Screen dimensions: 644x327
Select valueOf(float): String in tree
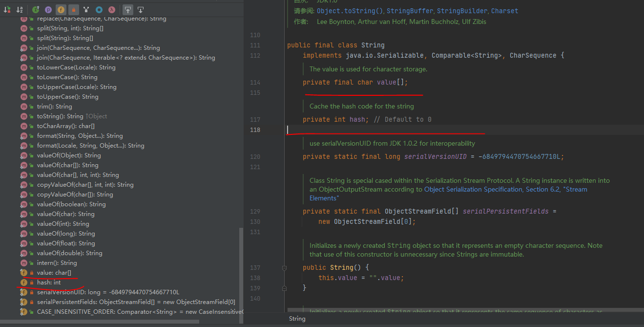66,243
